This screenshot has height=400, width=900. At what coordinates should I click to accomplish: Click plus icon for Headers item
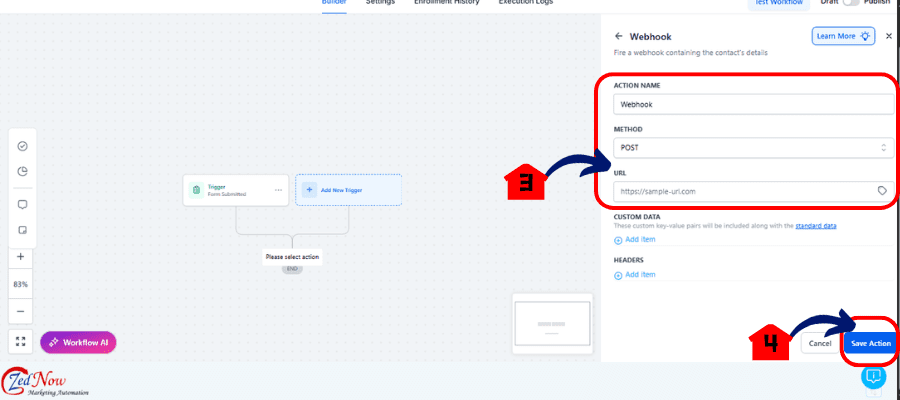coord(618,275)
